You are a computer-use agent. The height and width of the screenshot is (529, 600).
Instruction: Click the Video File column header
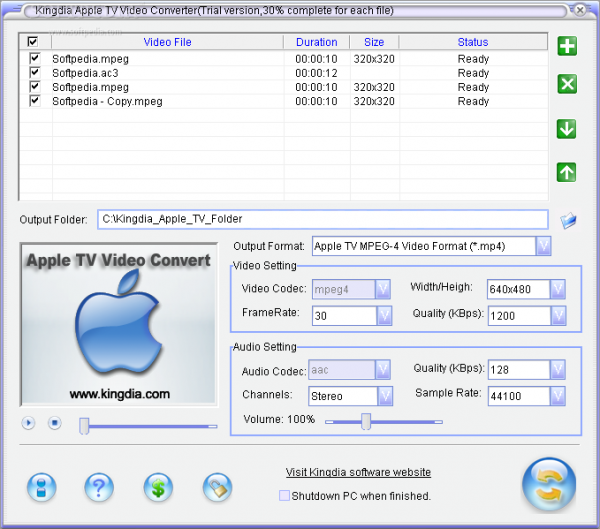pos(167,42)
